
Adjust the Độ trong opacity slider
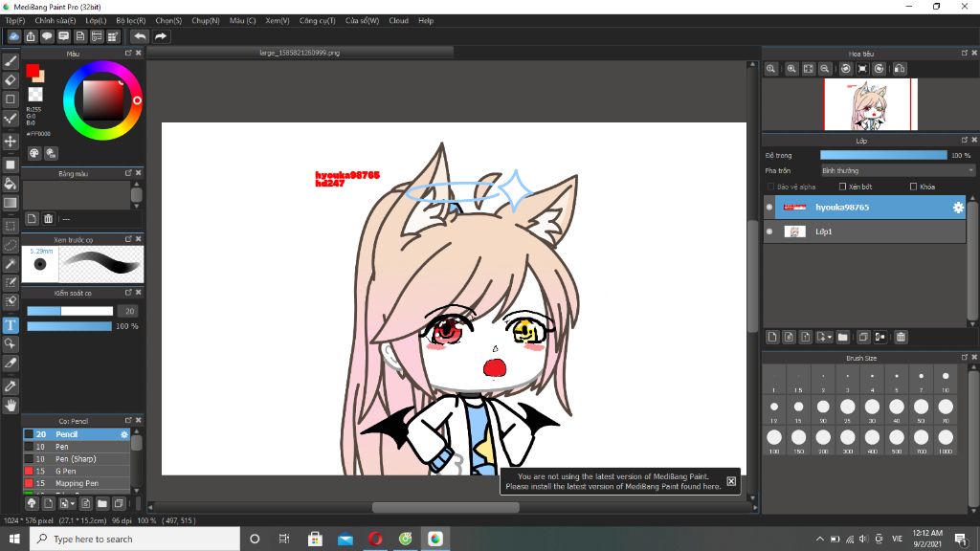883,155
